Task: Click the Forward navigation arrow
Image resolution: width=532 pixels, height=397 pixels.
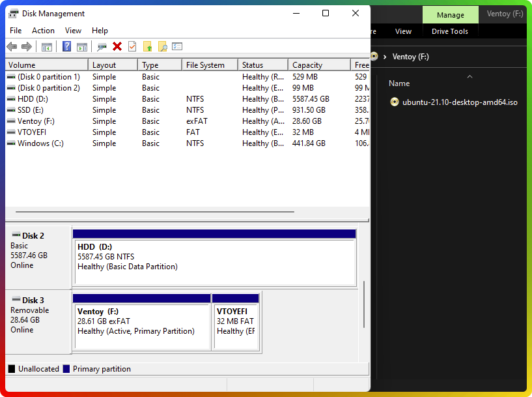Action: coord(26,46)
